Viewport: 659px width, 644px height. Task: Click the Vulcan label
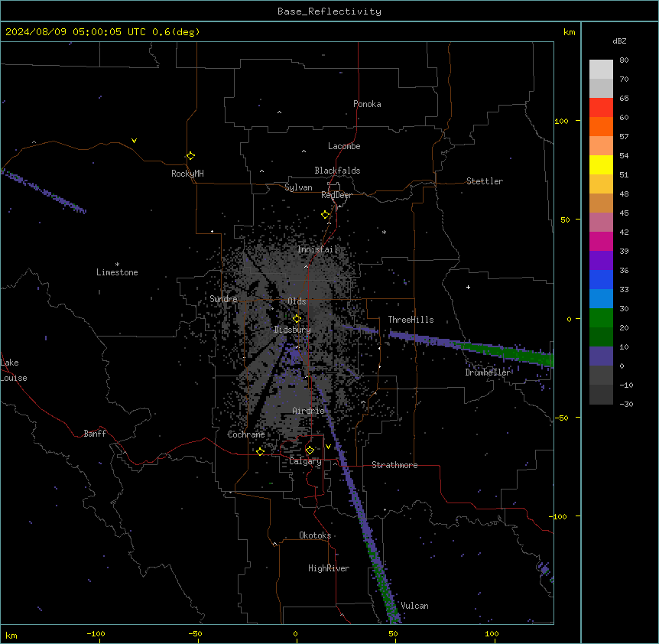[x=415, y=606]
